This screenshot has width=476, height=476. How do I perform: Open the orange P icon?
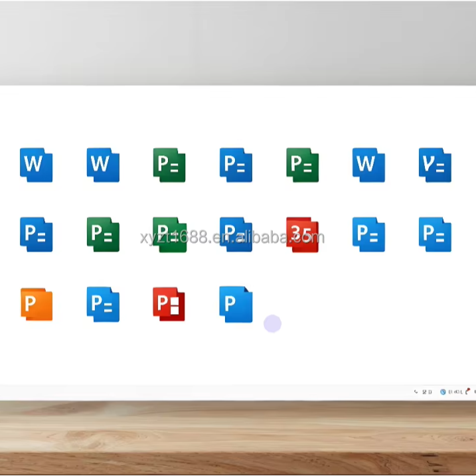37,304
